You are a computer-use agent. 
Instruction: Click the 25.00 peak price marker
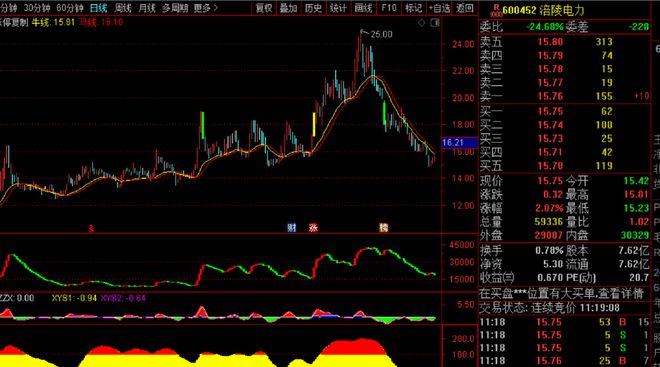pos(381,35)
